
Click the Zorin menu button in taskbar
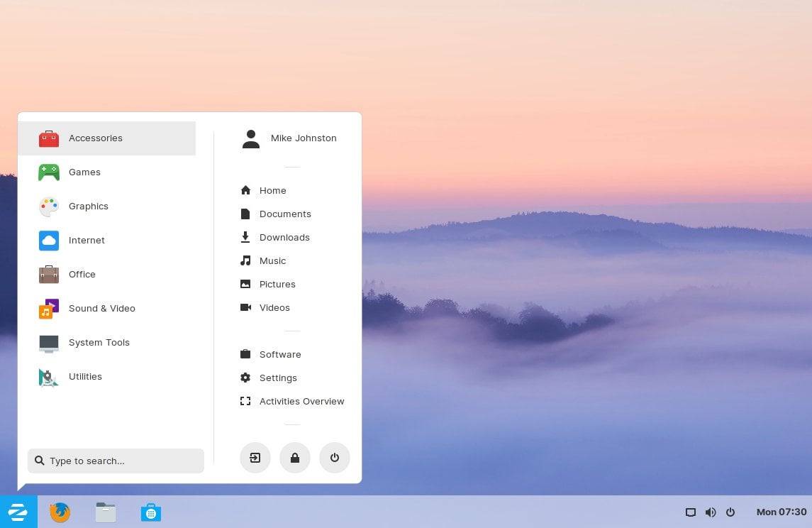[18, 512]
